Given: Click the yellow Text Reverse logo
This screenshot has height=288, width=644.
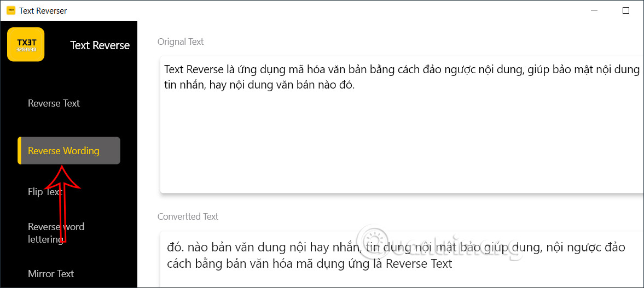Looking at the screenshot, I should tap(26, 44).
